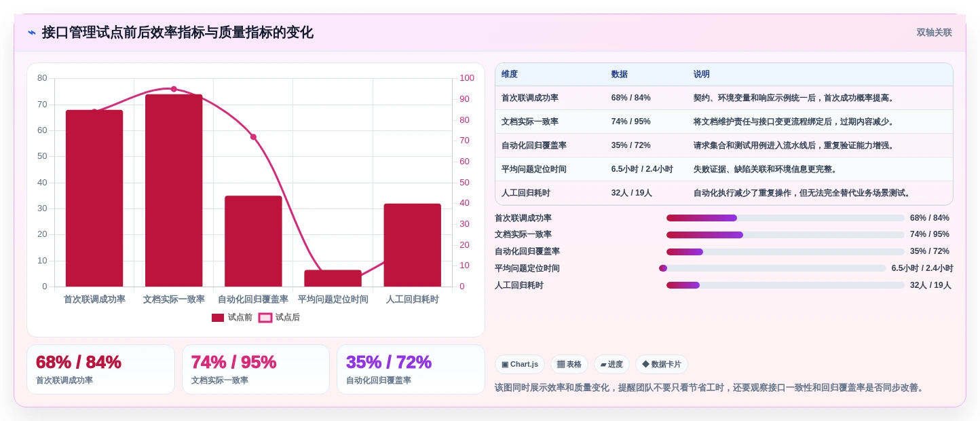Click the 自动化回归覆盖率 progress bar
The height and width of the screenshot is (421, 980).
[785, 252]
